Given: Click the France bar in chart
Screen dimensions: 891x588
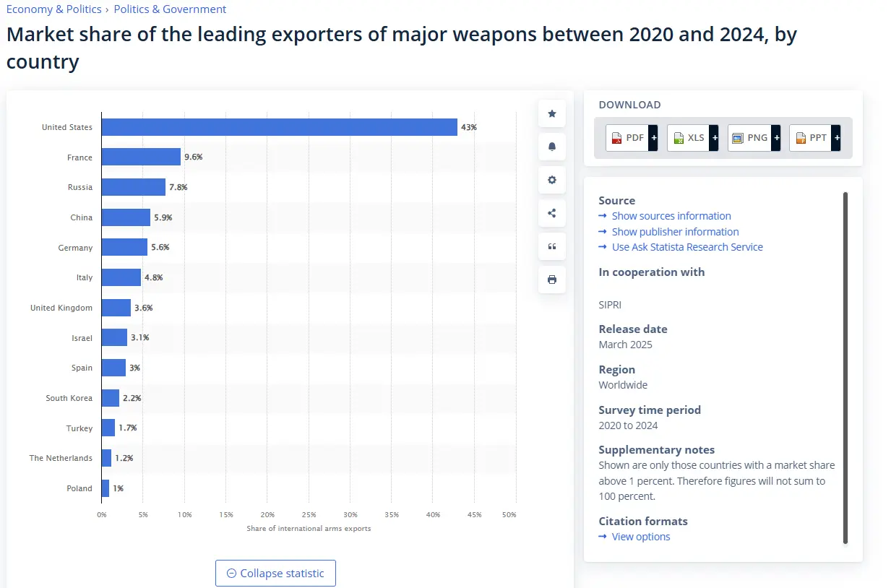Looking at the screenshot, I should 141,157.
